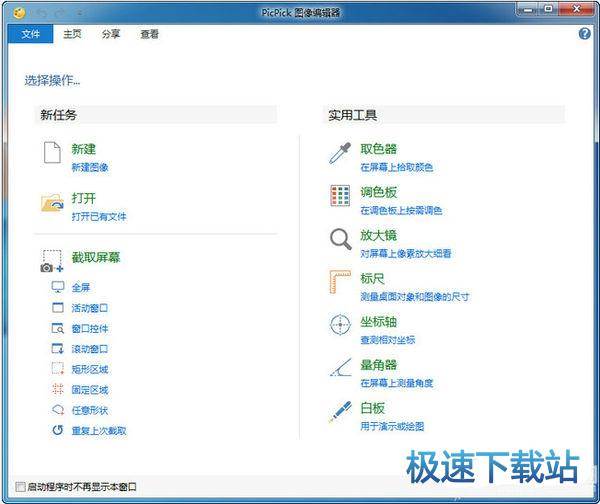The width and height of the screenshot is (600, 504).
Task: Click the 新建图像 link
Action: click(x=90, y=167)
